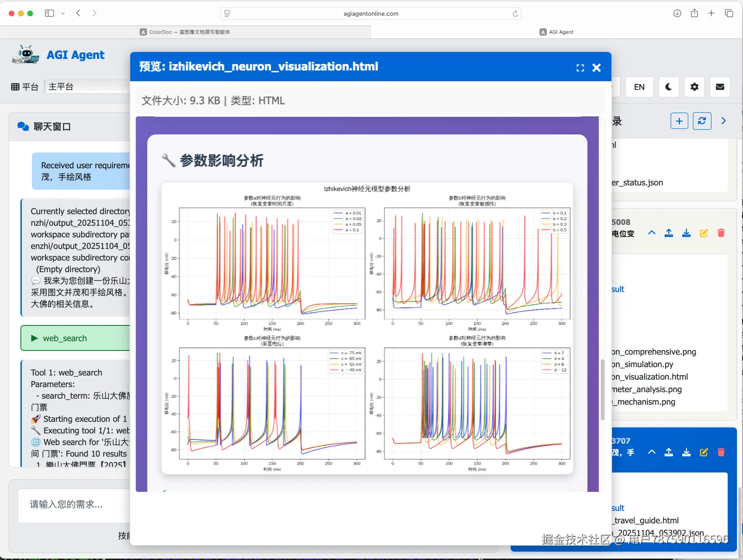
Task: Click the Safari address bar
Action: pos(371,13)
